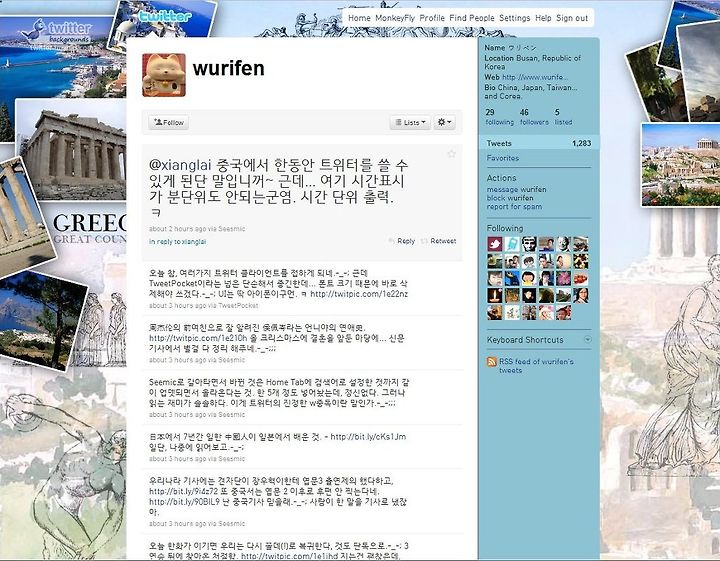
Task: Click the wurifen username heading
Action: [x=228, y=68]
